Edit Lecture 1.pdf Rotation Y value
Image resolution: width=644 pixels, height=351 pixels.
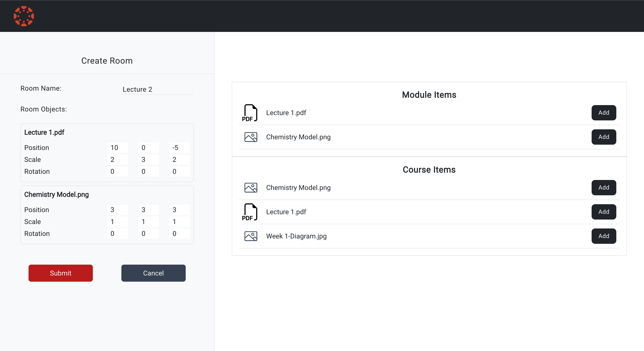148,171
